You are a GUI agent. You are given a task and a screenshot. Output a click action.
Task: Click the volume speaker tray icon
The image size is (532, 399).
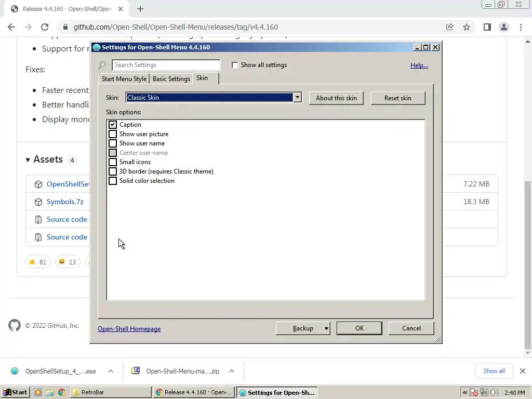(x=495, y=393)
